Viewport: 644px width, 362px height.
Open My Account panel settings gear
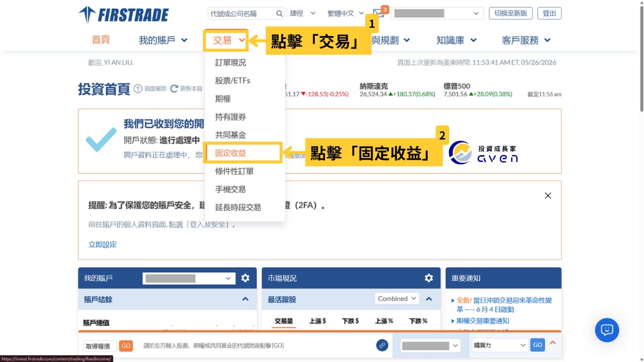click(x=245, y=278)
